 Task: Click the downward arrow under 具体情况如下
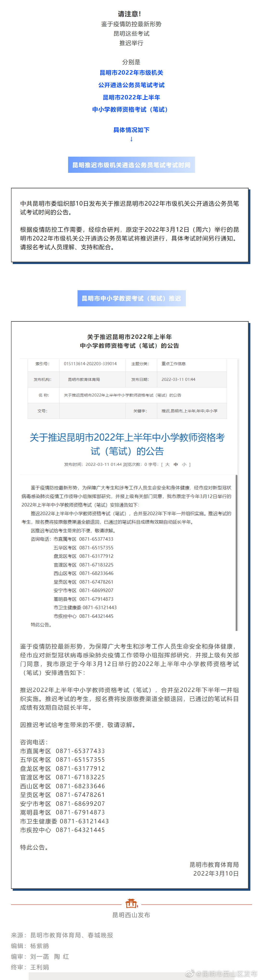131,139
